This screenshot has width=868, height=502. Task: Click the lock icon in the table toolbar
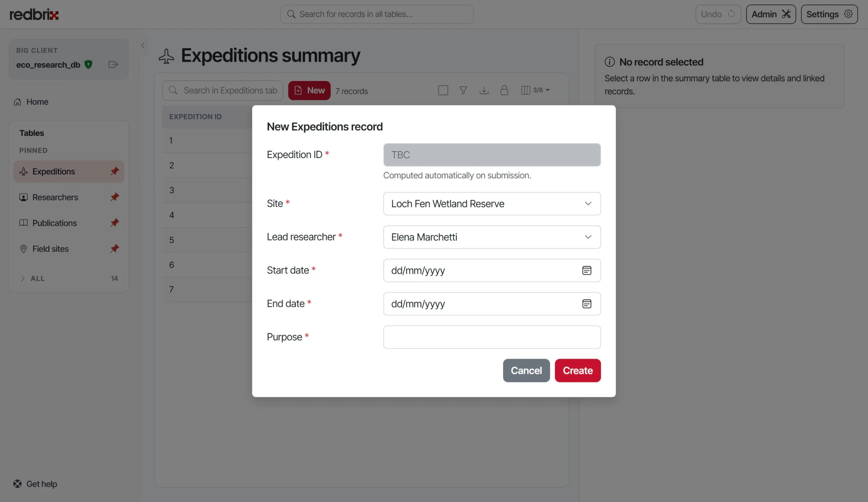point(504,90)
